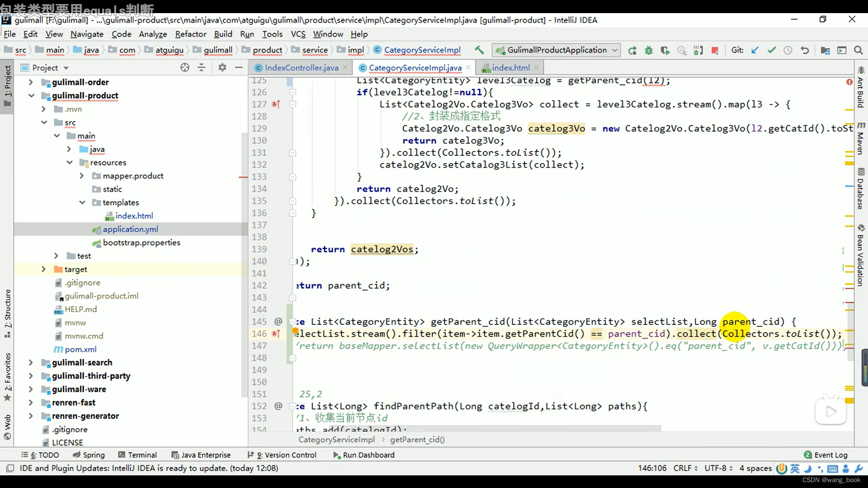Run with coverage shield icon
This screenshot has height=488, width=868.
click(665, 51)
